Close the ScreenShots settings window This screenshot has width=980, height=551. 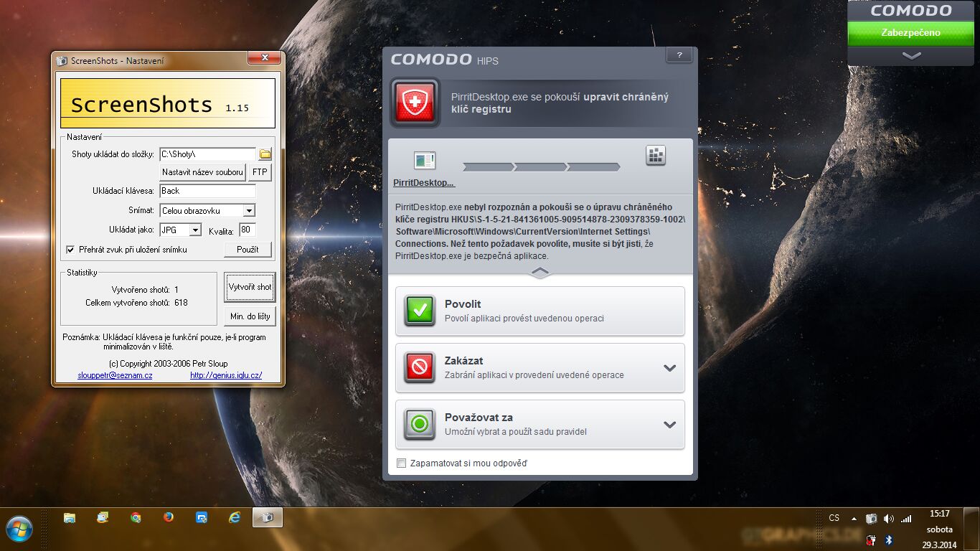[x=264, y=58]
